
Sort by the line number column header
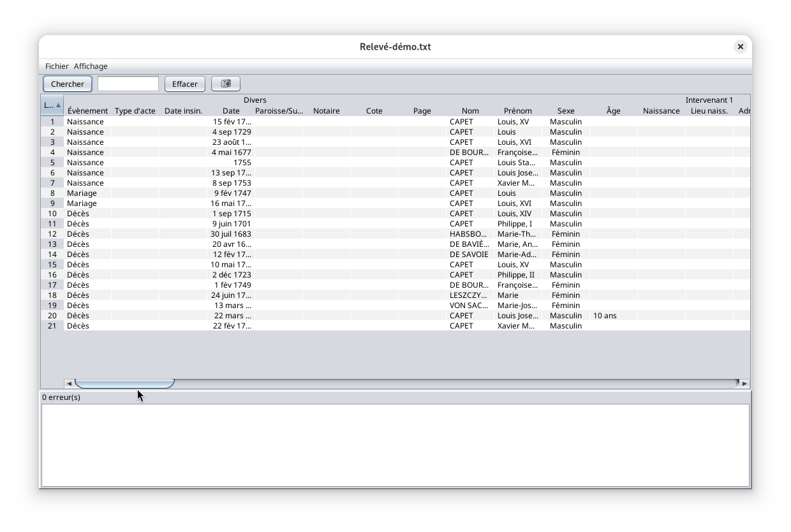pos(52,105)
